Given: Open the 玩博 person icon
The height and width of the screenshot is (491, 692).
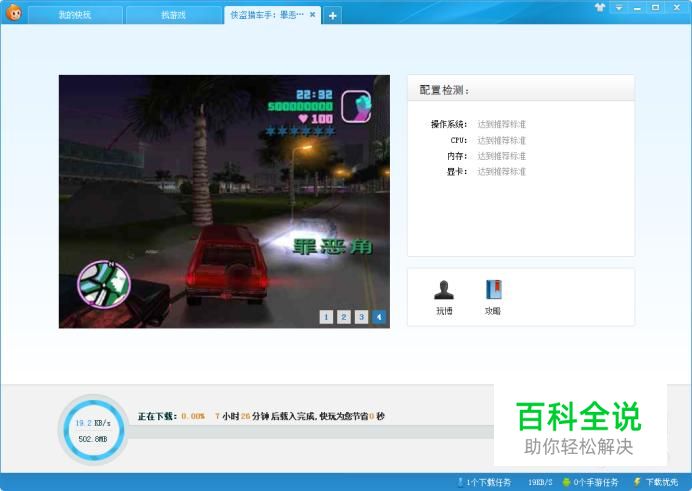Looking at the screenshot, I should coord(444,290).
